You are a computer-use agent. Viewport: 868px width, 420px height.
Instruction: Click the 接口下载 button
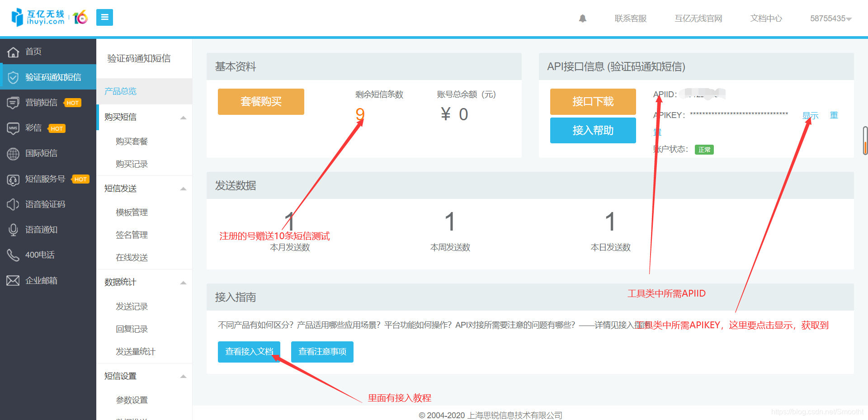point(593,102)
